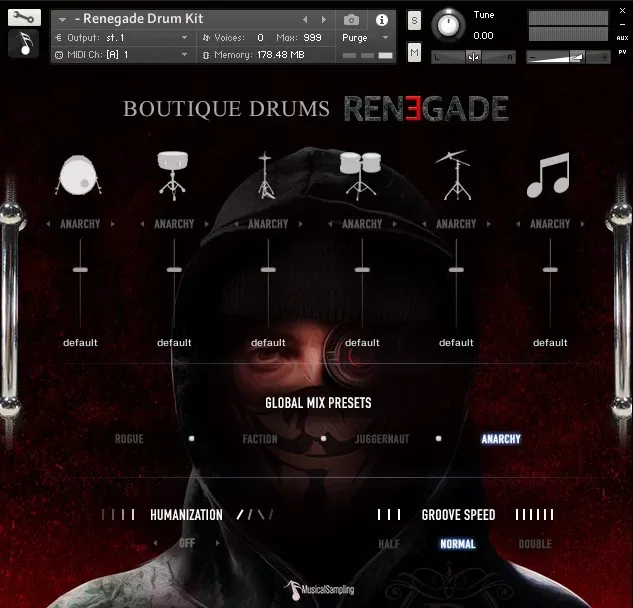Click the Tune knob
This screenshot has height=608, width=633.
click(448, 25)
